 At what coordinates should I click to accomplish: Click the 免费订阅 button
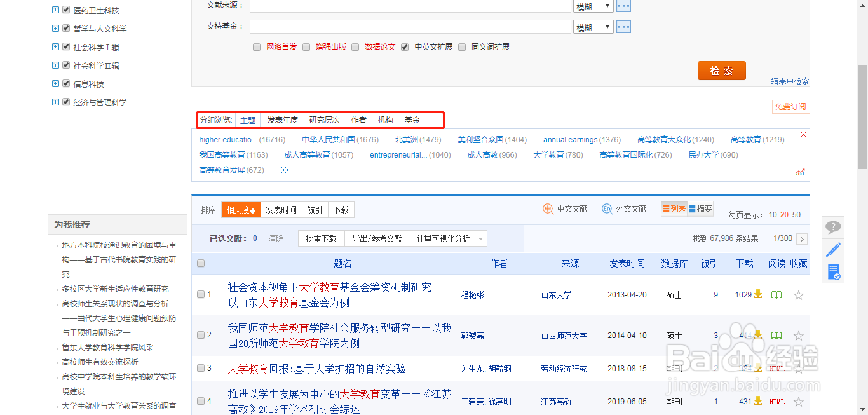(791, 107)
